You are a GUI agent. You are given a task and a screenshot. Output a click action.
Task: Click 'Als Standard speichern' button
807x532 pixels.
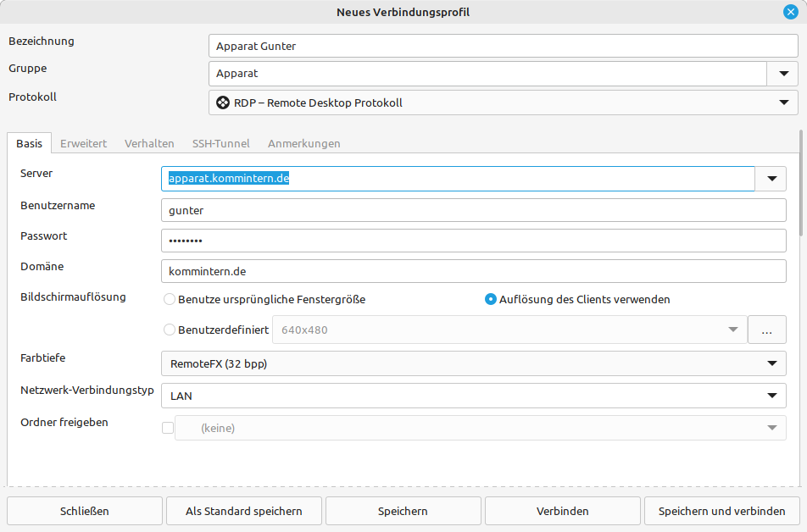point(244,511)
